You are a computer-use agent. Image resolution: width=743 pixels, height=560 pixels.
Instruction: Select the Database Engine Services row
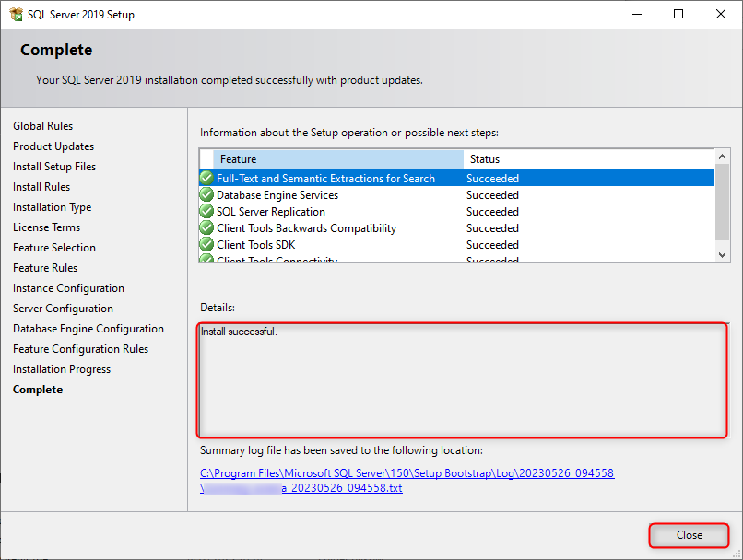click(x=457, y=194)
